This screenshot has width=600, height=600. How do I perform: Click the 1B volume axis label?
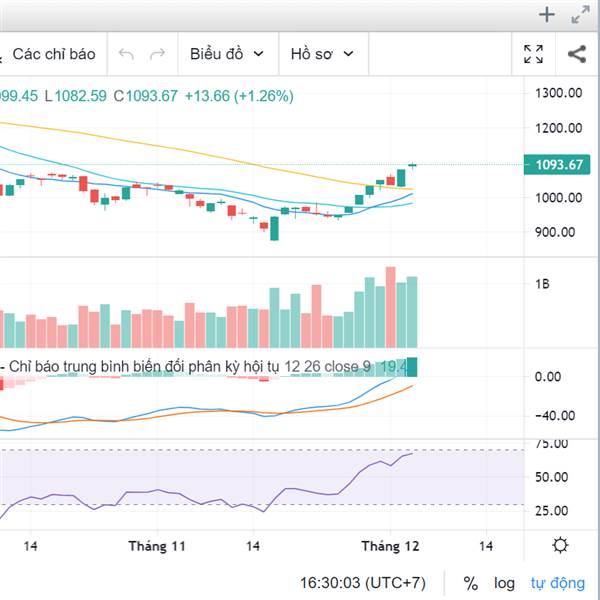542,284
